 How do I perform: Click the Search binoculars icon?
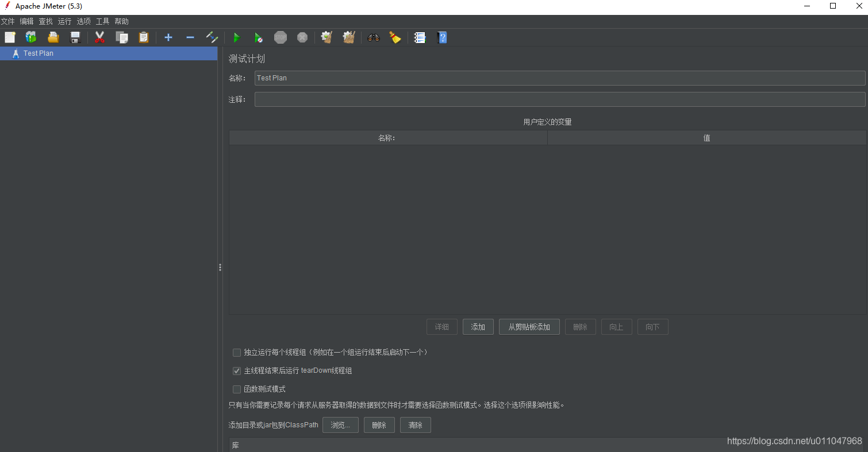point(374,37)
